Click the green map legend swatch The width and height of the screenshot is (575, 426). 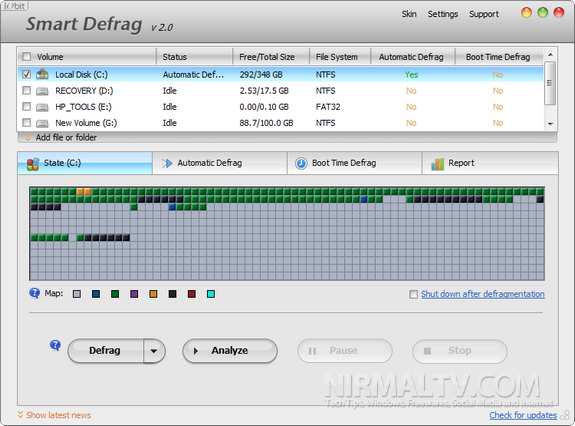click(115, 294)
